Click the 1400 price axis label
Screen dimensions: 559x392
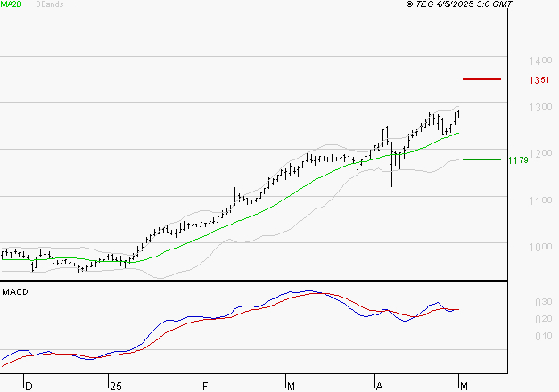point(540,61)
